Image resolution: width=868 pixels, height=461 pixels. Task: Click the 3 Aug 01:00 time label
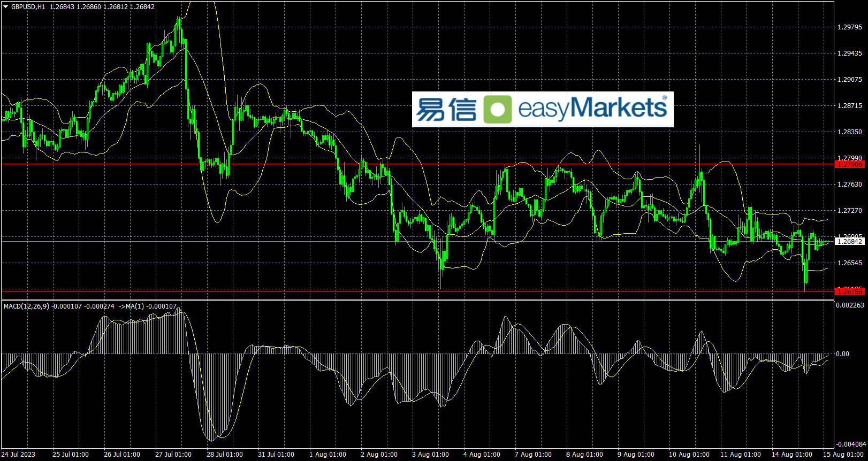pos(430,455)
